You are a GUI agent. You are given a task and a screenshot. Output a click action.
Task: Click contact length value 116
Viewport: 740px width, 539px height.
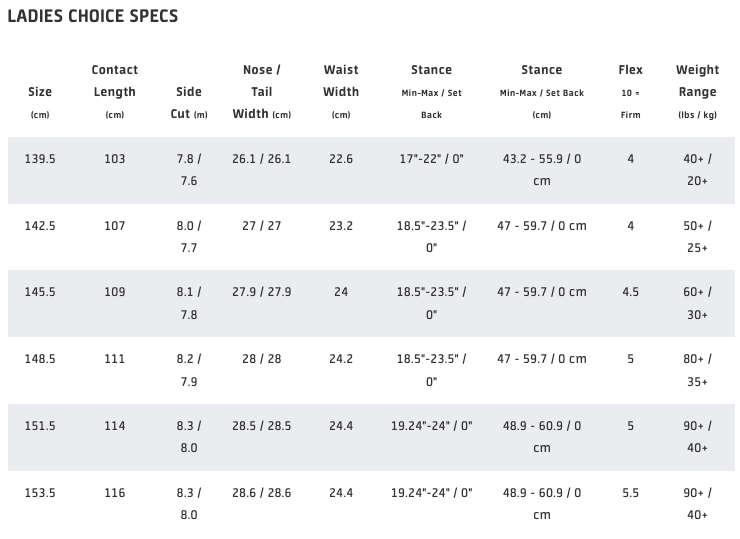[115, 493]
